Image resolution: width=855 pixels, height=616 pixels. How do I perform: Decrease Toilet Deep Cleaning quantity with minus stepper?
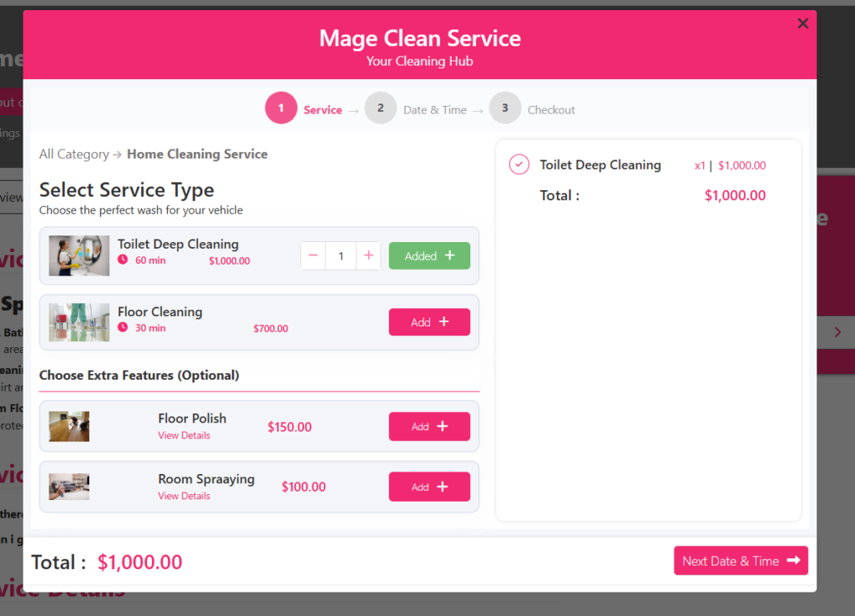click(312, 255)
